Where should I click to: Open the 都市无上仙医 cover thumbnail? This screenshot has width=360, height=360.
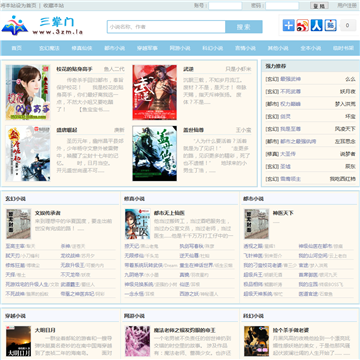pos(138,224)
